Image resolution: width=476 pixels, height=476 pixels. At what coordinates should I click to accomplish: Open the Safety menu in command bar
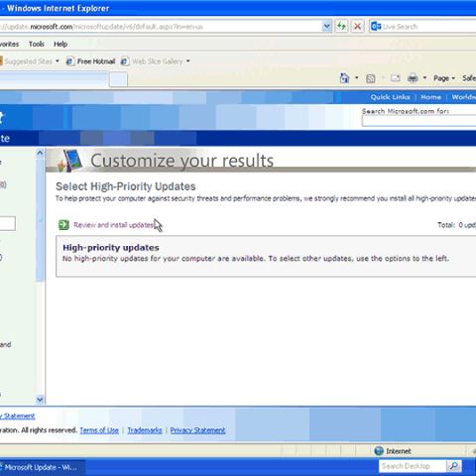[469, 78]
